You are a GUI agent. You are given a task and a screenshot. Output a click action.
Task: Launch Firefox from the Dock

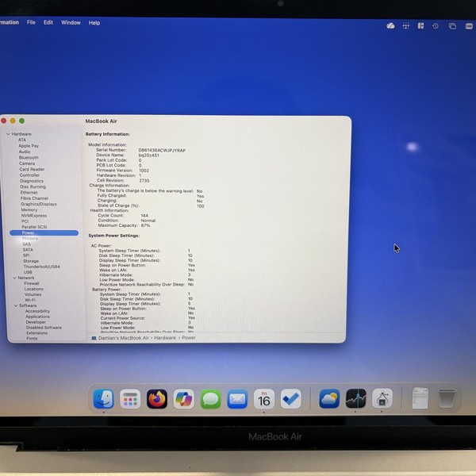click(157, 398)
